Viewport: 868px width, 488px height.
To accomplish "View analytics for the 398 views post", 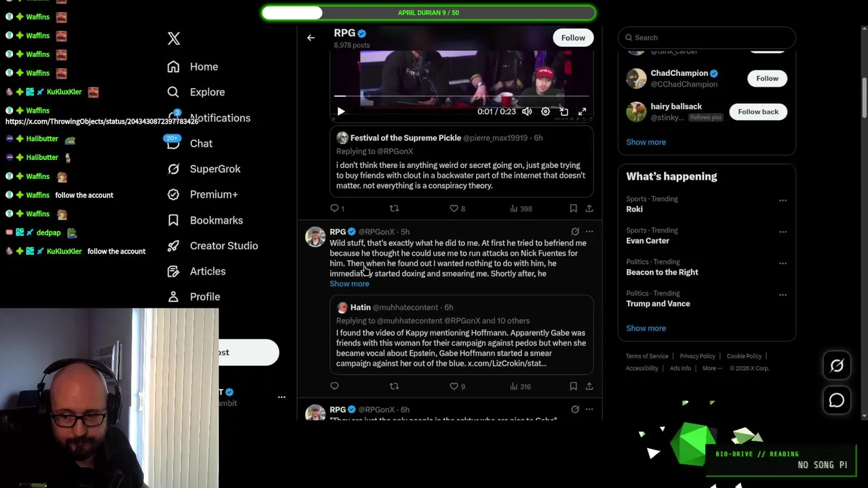I will point(521,209).
